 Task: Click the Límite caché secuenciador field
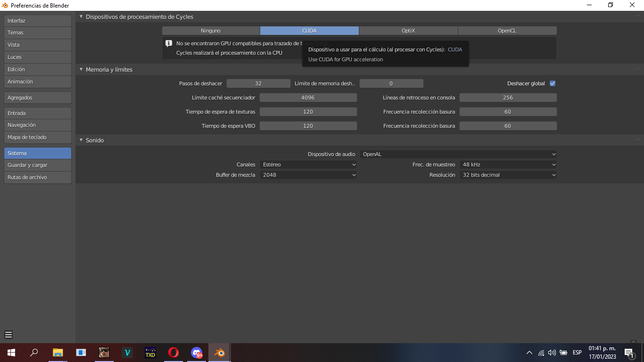(x=308, y=98)
